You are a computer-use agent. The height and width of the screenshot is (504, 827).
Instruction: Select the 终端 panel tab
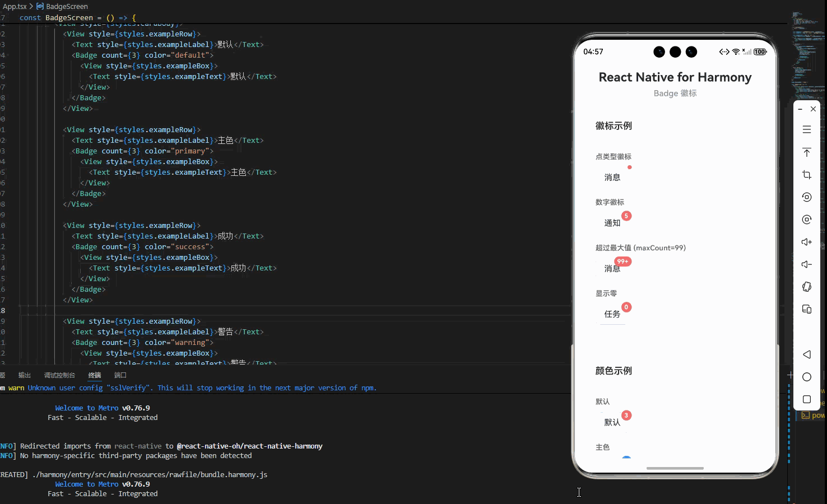95,375
